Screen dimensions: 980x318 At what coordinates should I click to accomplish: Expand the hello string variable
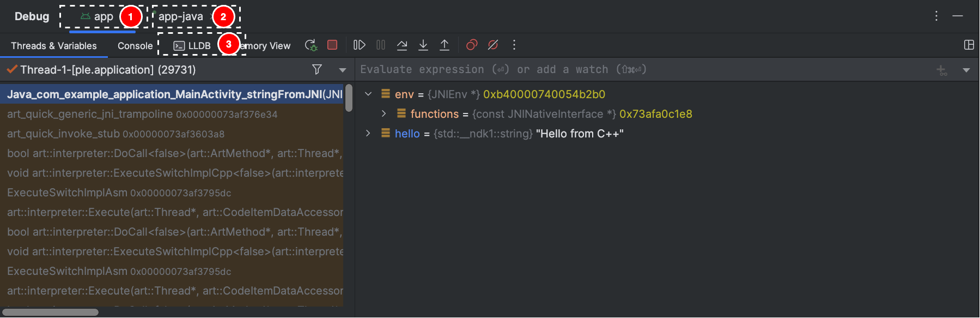pos(368,133)
